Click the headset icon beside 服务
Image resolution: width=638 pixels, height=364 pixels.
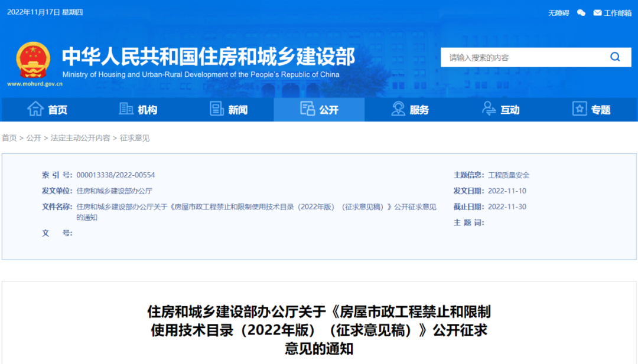tap(399, 109)
